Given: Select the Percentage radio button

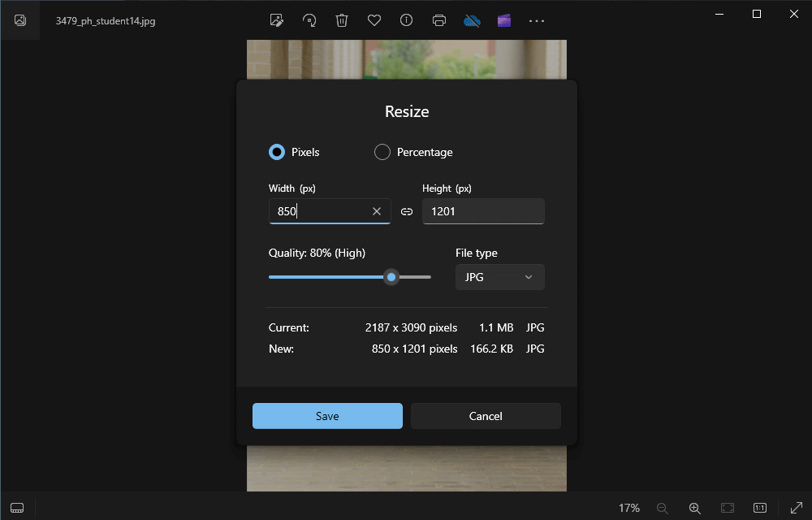Looking at the screenshot, I should click(382, 152).
